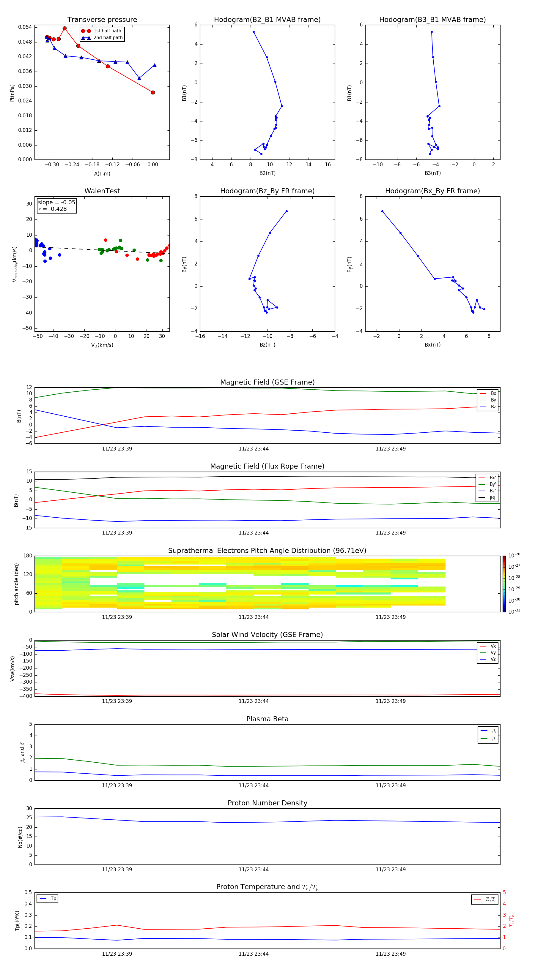Click the 'Bx(nT)' x-axis label
Viewport: 535px width, 980px height.
click(432, 345)
